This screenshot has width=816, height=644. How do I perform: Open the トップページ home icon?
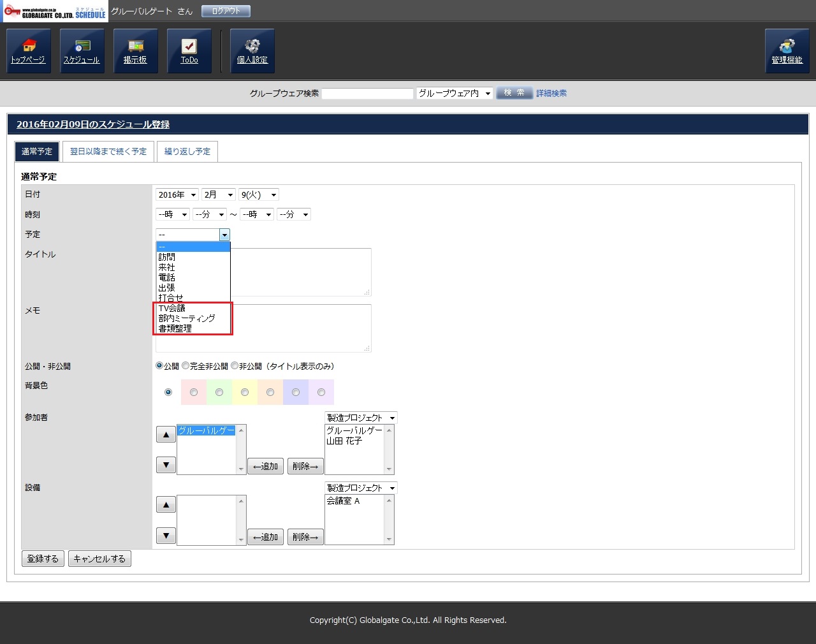(29, 51)
